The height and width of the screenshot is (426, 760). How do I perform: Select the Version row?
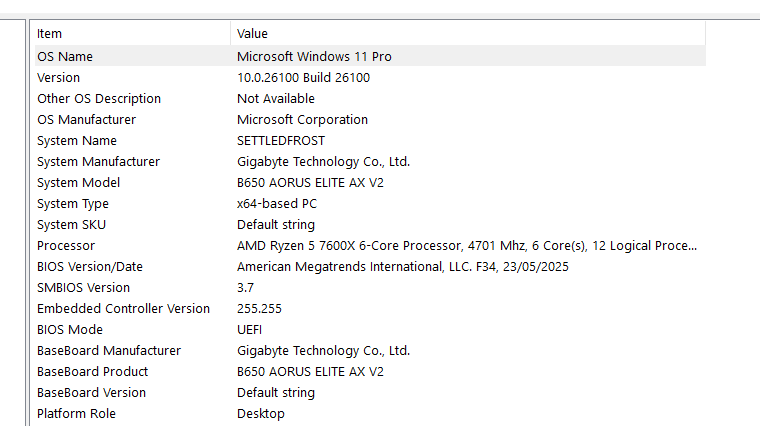coord(59,78)
